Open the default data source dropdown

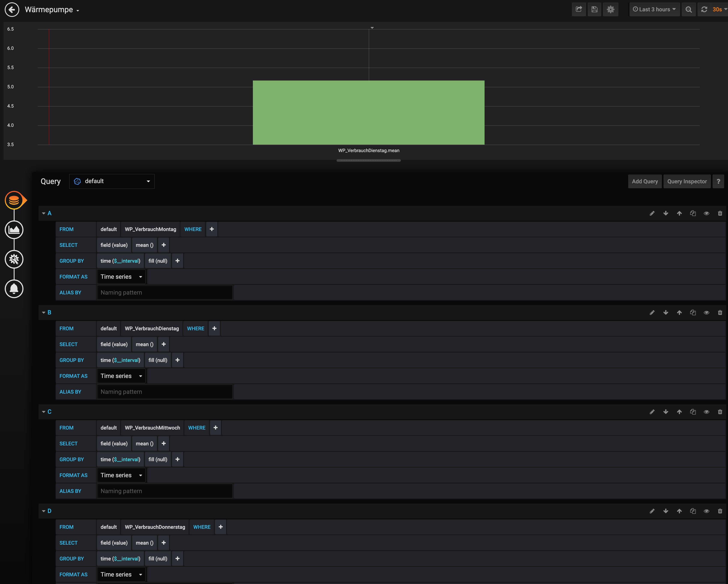(112, 181)
